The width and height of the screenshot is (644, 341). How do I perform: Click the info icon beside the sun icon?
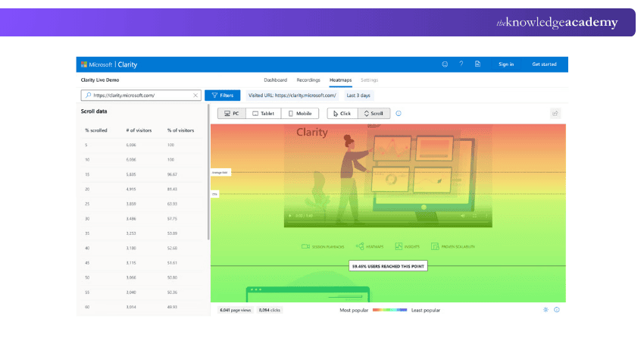click(557, 310)
